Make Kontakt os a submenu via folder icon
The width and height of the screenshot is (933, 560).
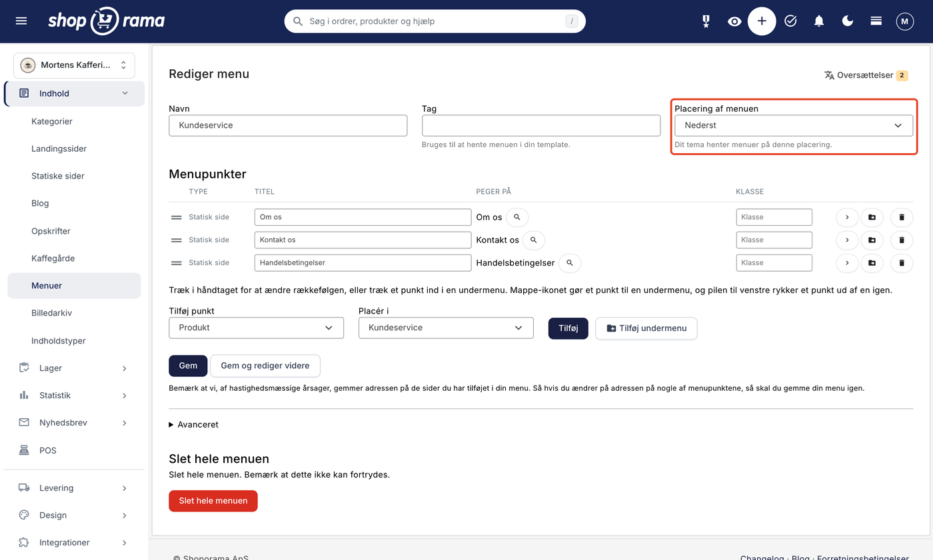tap(872, 240)
